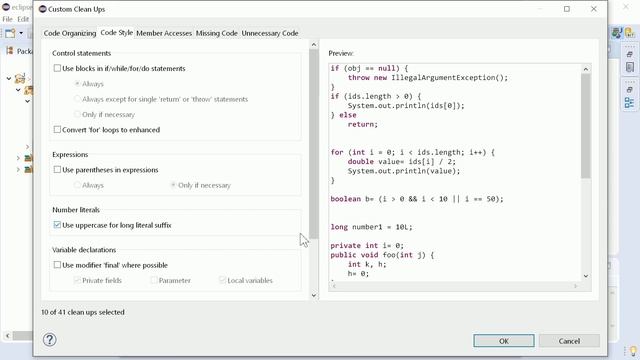Screen dimensions: 640x360
Task: Expand the last library node in Package Explorer
Action: click(18, 169)
